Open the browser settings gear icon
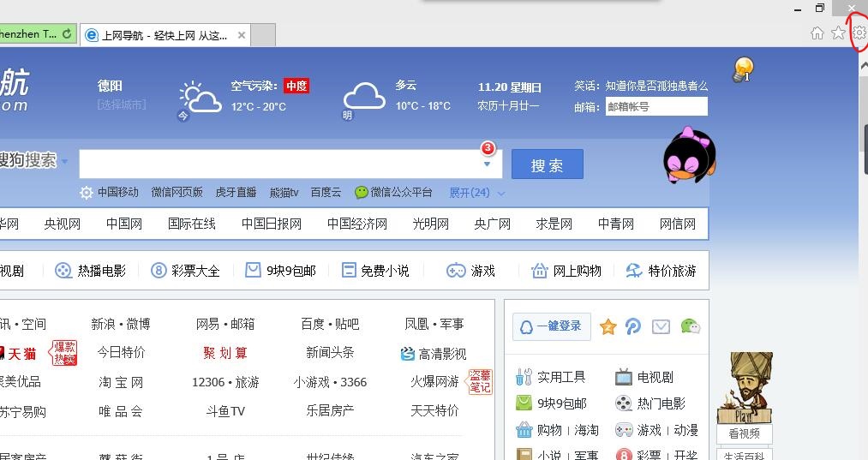Screen dimensions: 868x460 [x=859, y=33]
